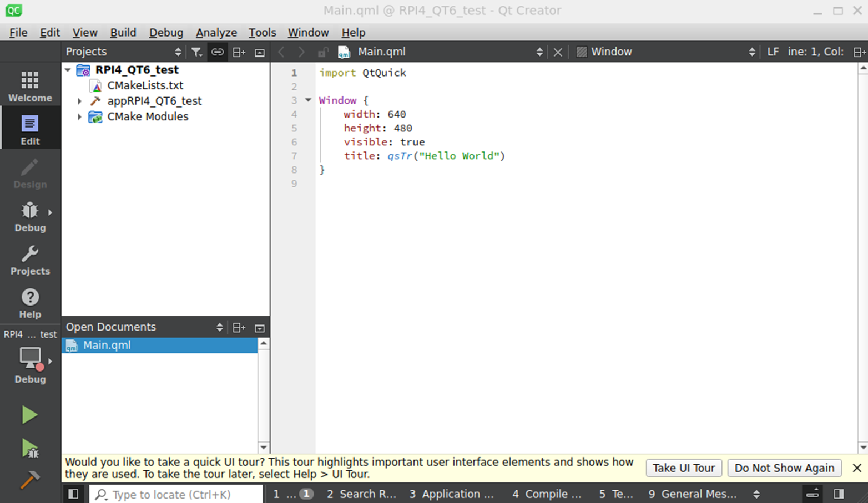
Task: Open the Window menu
Action: pyautogui.click(x=308, y=33)
